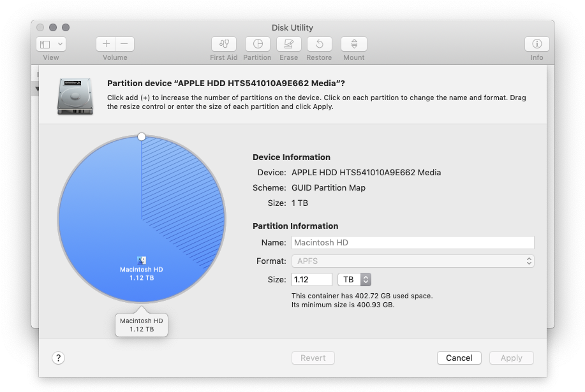Viewport: 585px width, 392px height.
Task: Click the Macintosh HD 1.12 TB callout
Action: pos(142,325)
